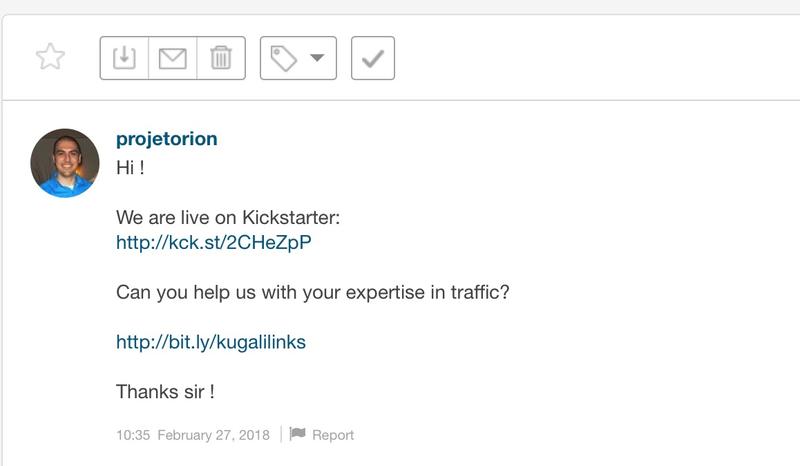The width and height of the screenshot is (800, 466).
Task: Open the projetorion username link
Action: pyautogui.click(x=166, y=139)
